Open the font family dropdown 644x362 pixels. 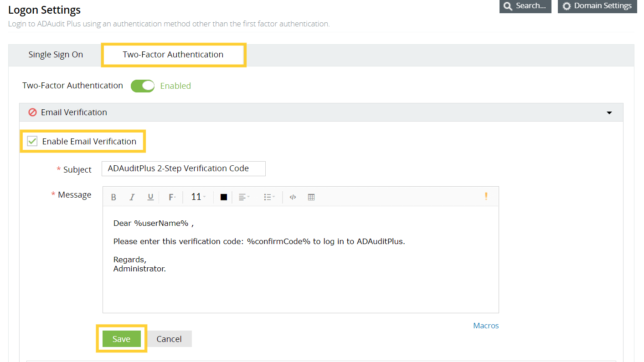tap(172, 197)
